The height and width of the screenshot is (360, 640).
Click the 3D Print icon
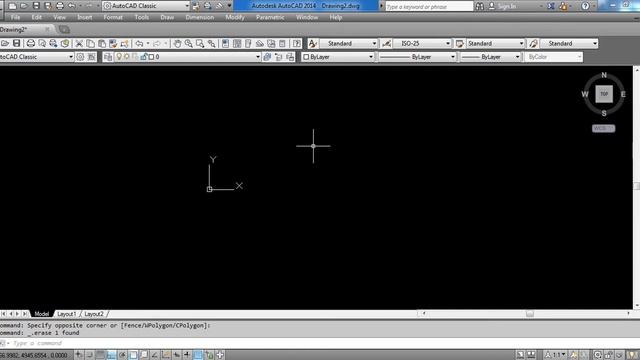click(64, 43)
